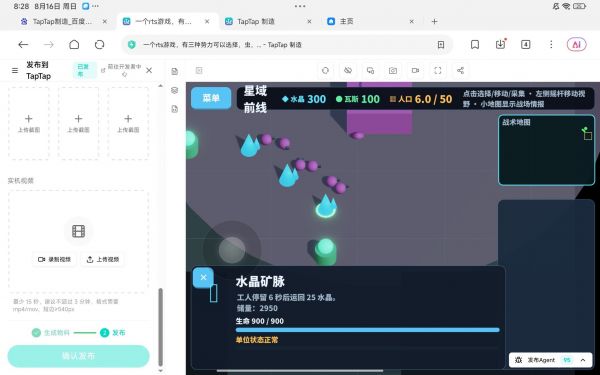Tap the green shield security icon
Viewport: 600px width, 375px height.
click(132, 45)
